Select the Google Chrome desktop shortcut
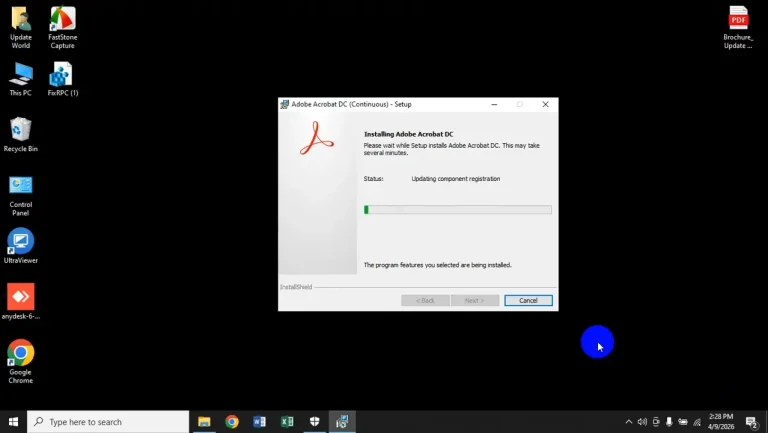The height and width of the screenshot is (433, 768). pyautogui.click(x=21, y=361)
